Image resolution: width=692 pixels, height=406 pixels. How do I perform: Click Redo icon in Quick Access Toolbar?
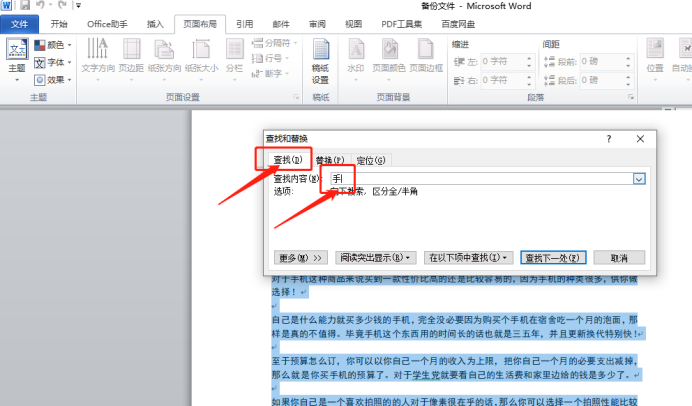62,5
